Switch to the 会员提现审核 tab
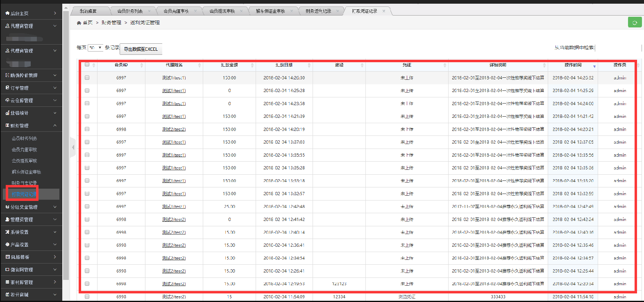The image size is (644, 302). (x=222, y=11)
